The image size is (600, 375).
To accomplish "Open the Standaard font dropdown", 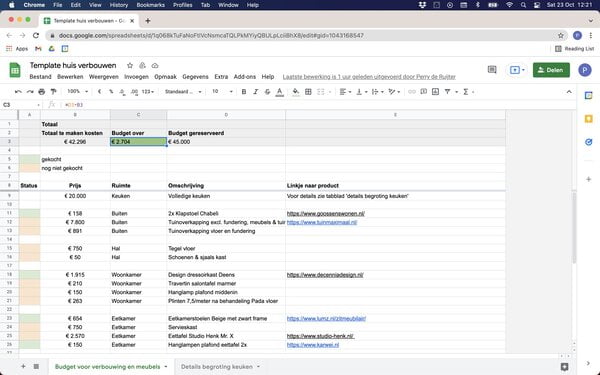I will coord(183,92).
